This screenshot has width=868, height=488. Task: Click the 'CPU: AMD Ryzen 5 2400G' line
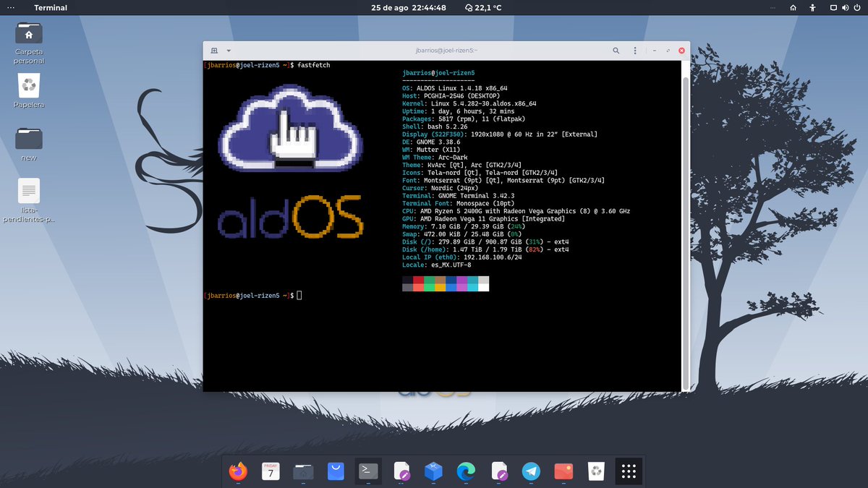tap(516, 211)
